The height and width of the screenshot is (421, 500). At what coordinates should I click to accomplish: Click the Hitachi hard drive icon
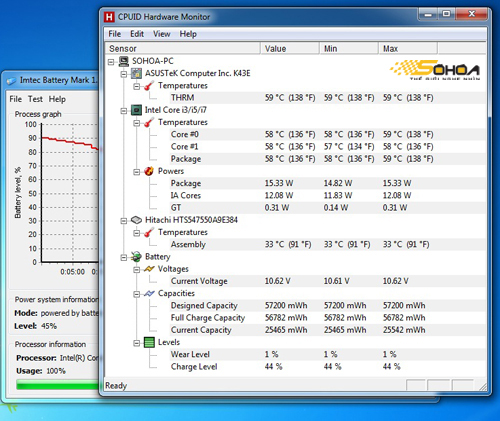[x=137, y=220]
